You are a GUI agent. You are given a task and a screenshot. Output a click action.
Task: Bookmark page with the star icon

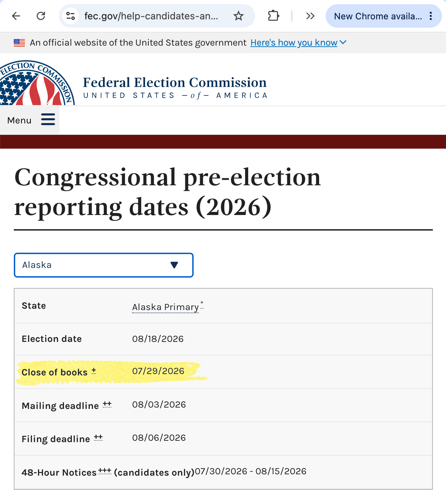pyautogui.click(x=239, y=16)
